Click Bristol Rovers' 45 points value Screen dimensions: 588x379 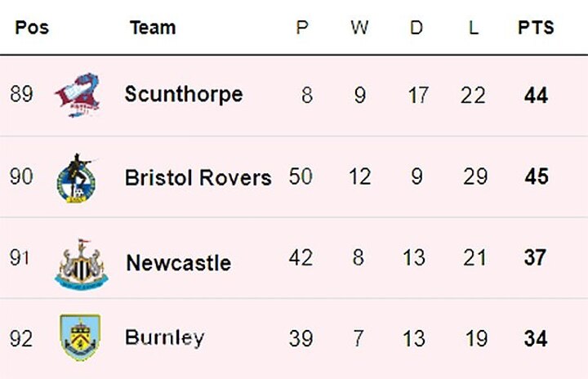click(536, 177)
